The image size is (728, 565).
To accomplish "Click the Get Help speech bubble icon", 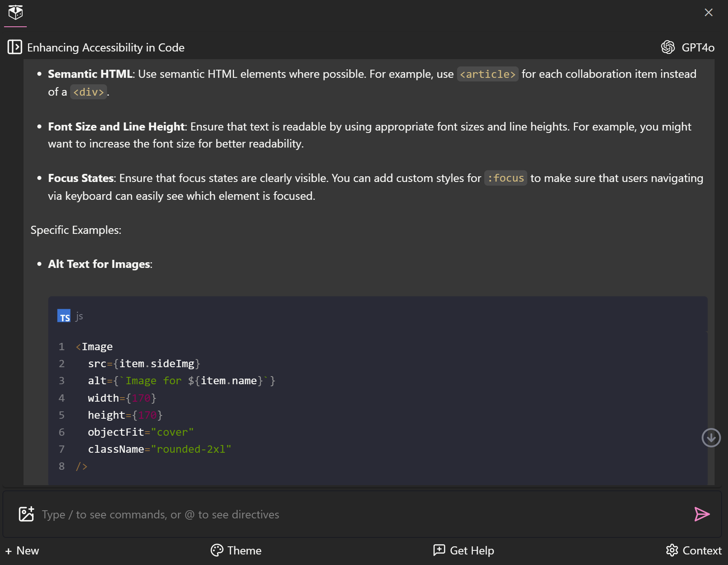I will click(x=438, y=550).
